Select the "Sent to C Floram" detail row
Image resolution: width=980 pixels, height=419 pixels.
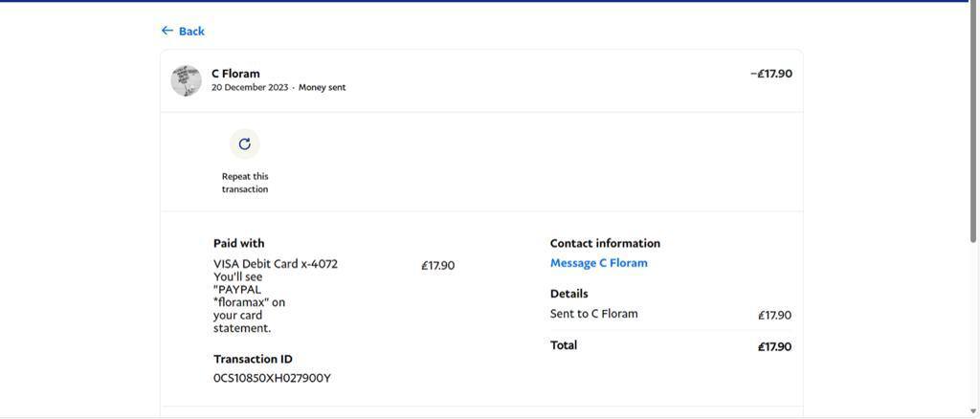coord(593,314)
